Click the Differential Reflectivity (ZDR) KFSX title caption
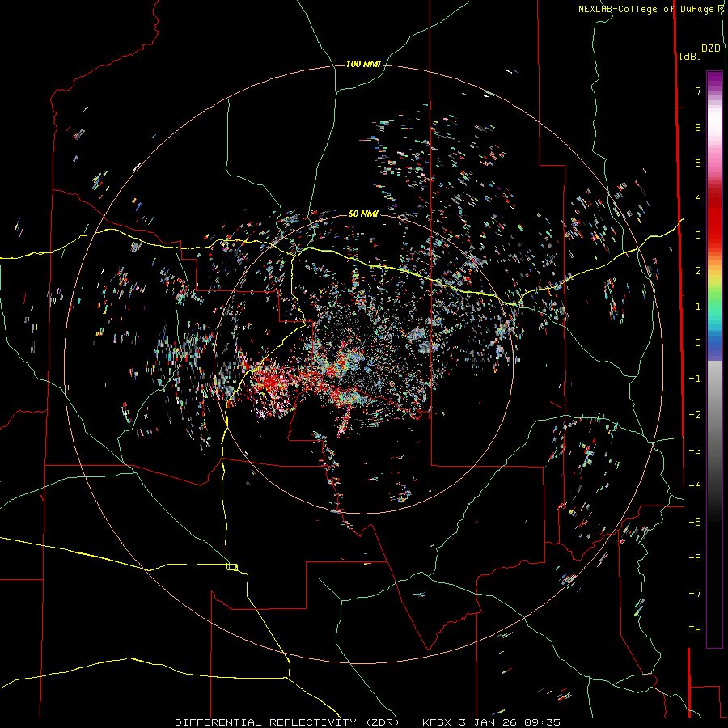The width and height of the screenshot is (728, 728). pyautogui.click(x=368, y=722)
